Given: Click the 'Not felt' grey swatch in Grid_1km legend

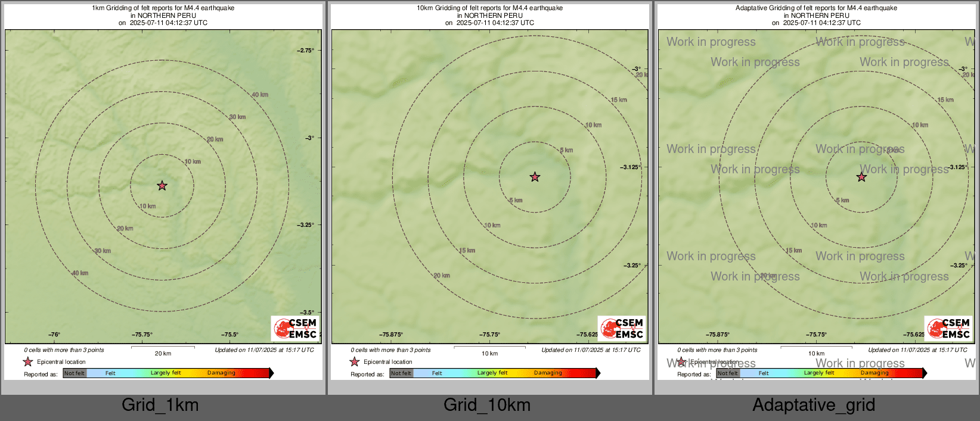Looking at the screenshot, I should [x=75, y=373].
